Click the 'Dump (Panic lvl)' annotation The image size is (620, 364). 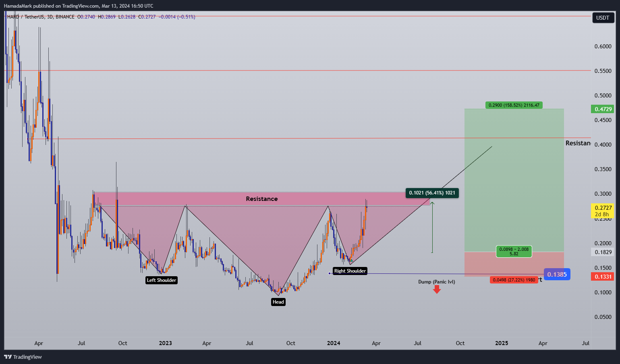tap(437, 282)
